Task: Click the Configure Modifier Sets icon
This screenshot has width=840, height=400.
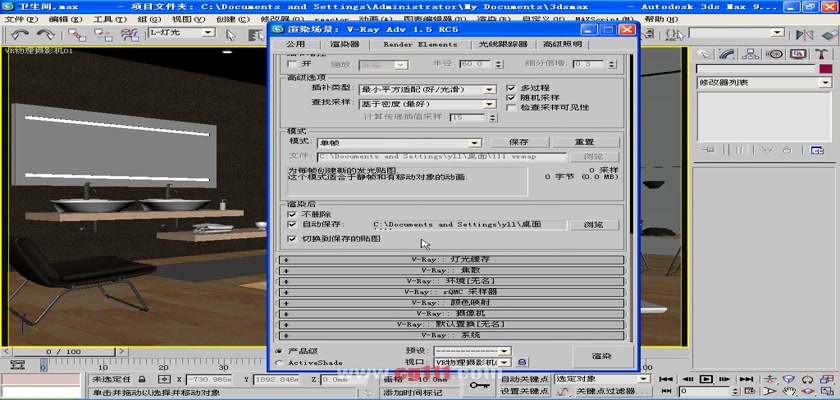Action: click(817, 150)
